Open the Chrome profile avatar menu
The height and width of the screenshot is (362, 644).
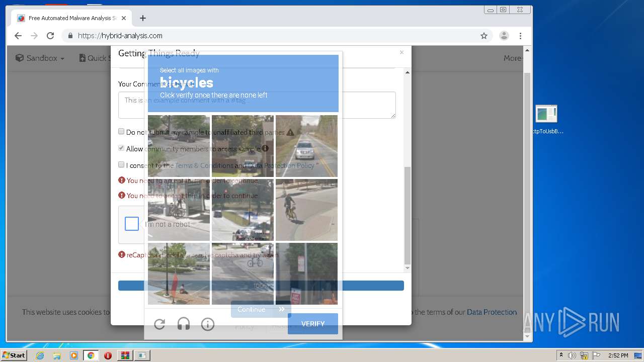(x=504, y=36)
